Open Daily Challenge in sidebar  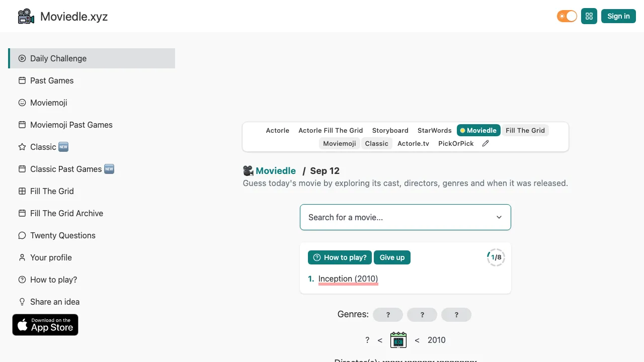(x=92, y=58)
